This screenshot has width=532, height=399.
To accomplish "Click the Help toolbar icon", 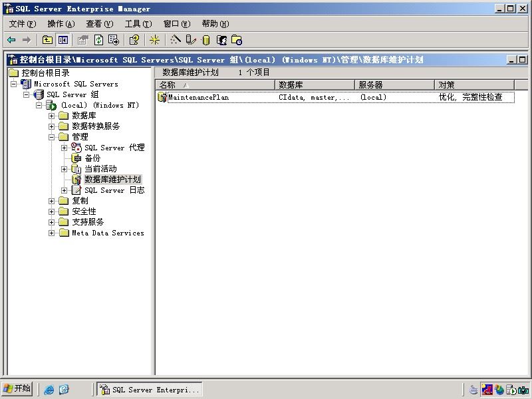I will 134,40.
